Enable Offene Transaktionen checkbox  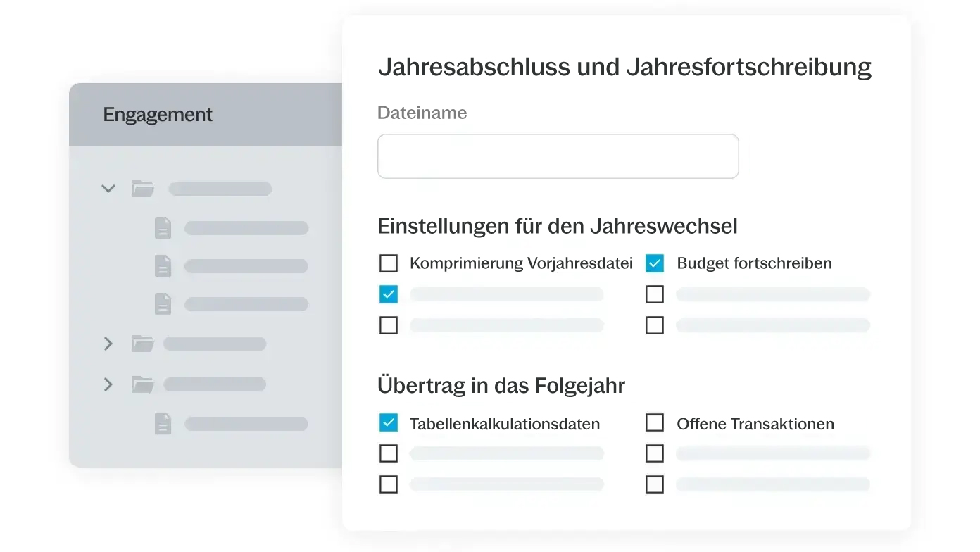[655, 422]
